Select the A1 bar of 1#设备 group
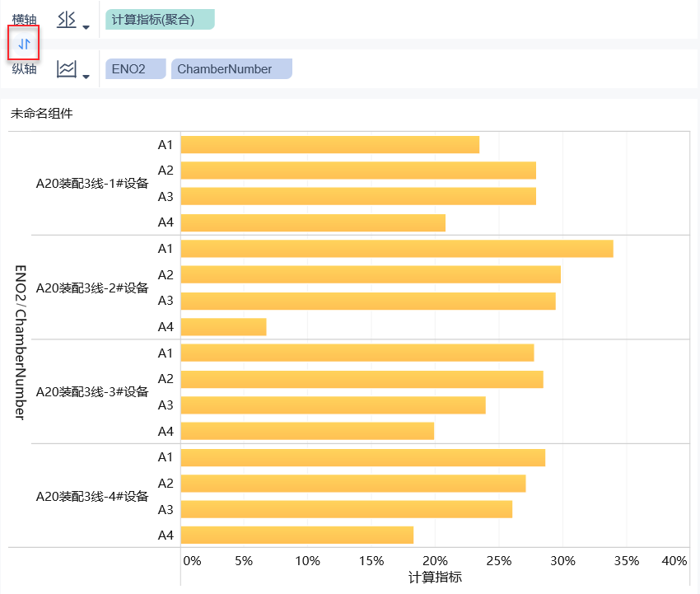Viewport: 700px width, 594px height. coord(329,145)
